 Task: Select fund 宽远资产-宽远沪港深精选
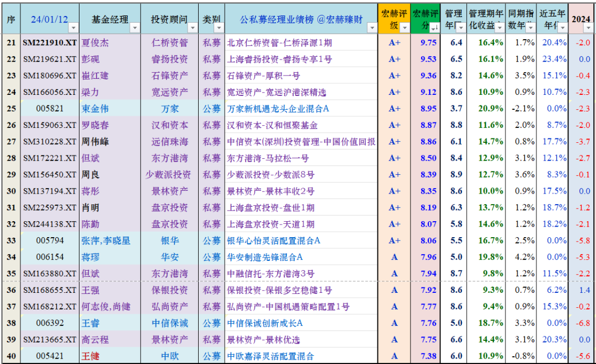click(276, 92)
